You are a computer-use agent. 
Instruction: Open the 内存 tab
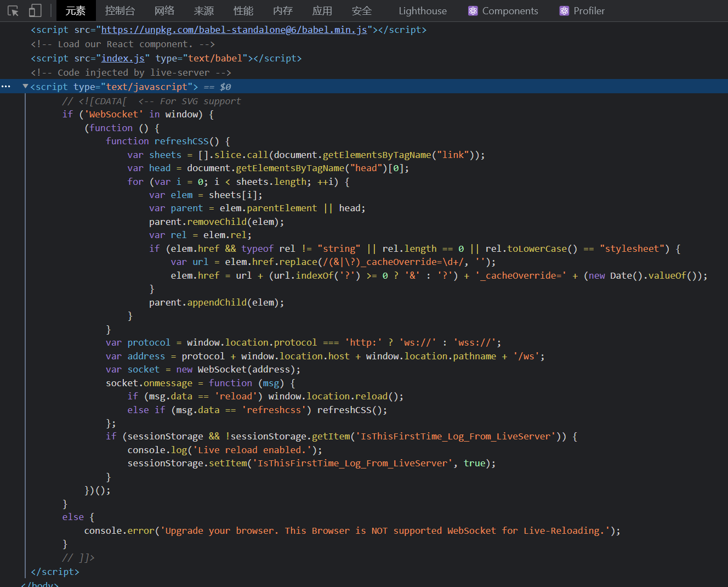tap(283, 11)
